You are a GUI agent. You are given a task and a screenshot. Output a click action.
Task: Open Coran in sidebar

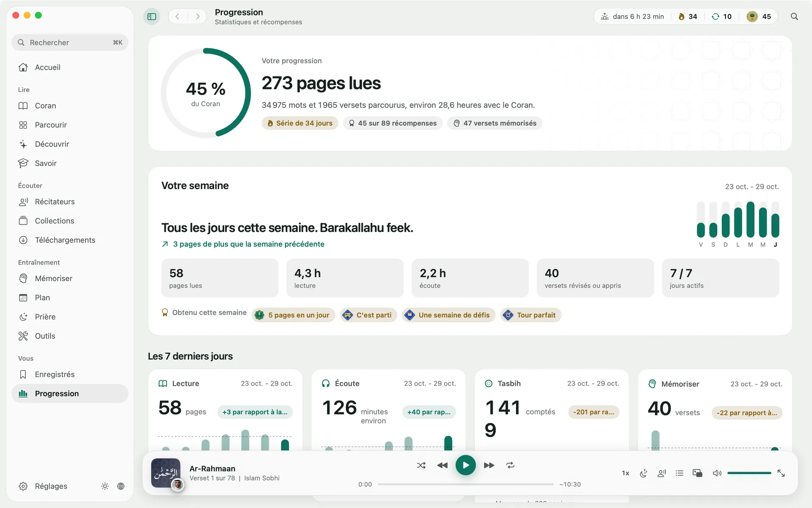coord(70,106)
